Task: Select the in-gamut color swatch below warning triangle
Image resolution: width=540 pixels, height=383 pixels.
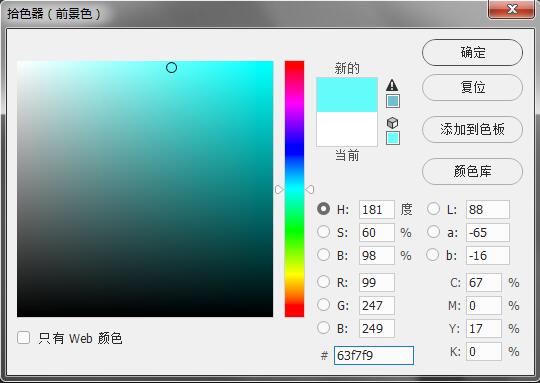Action: pyautogui.click(x=393, y=101)
